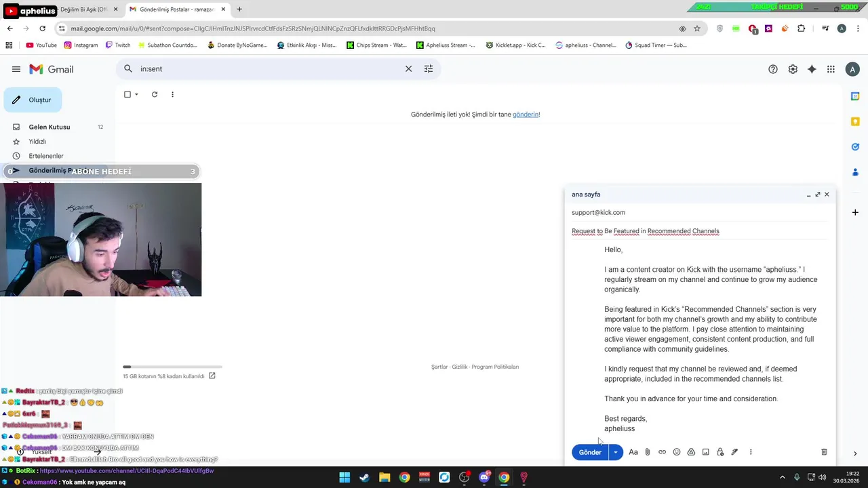Go back in browser history
868x488 pixels.
click(9, 28)
